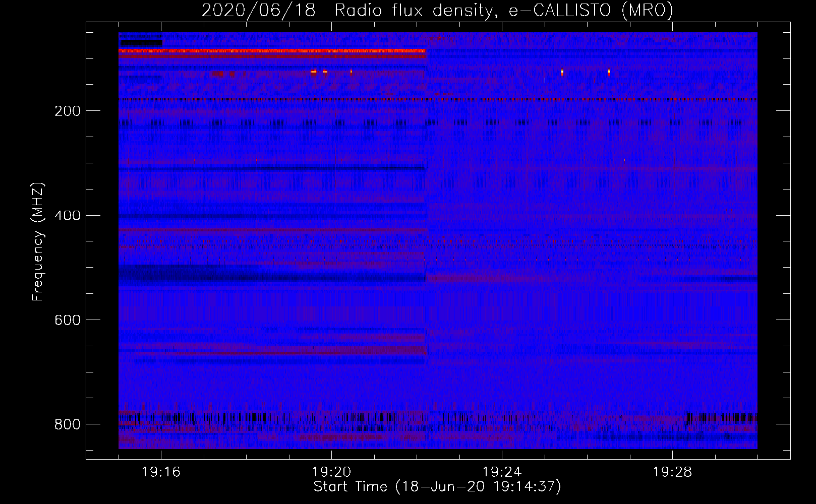816x504 pixels.
Task: Click the 400 frequency tick label
Action: [68, 216]
